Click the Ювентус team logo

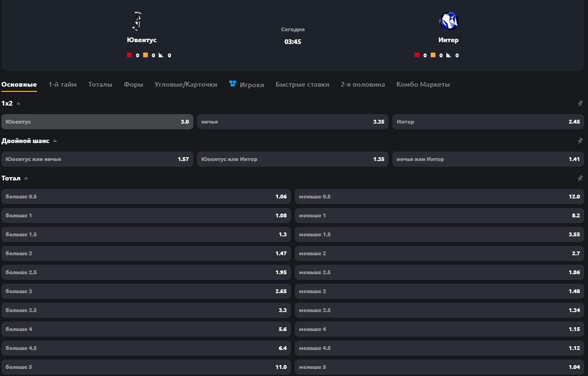(136, 21)
